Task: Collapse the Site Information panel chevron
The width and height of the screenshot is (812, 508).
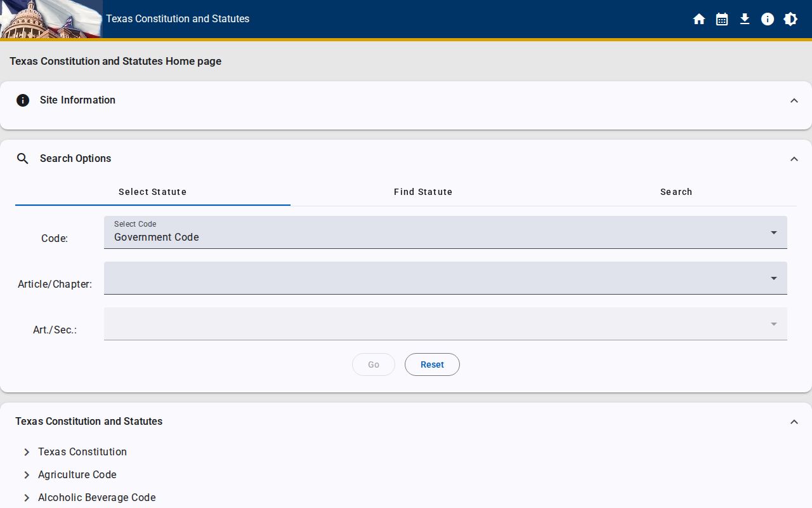Action: tap(794, 100)
